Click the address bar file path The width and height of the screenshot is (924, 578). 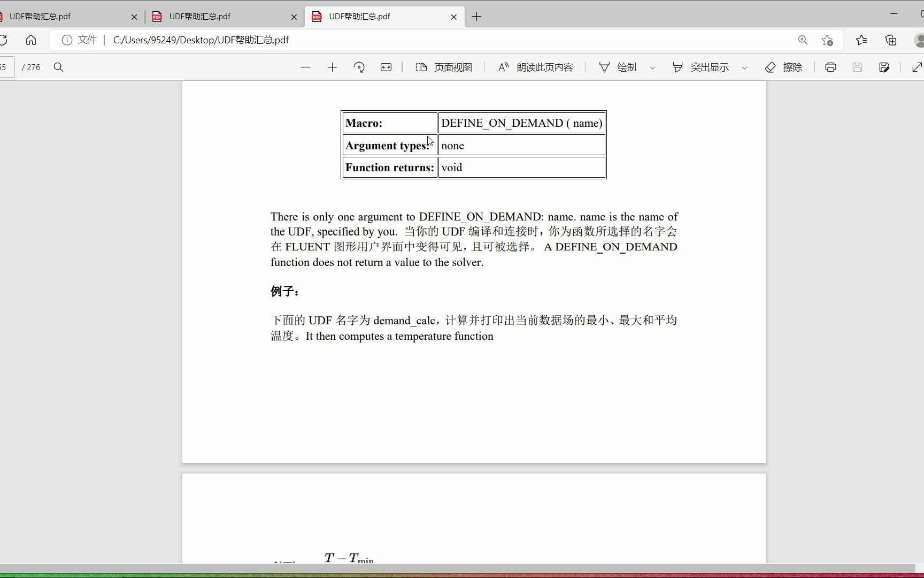pyautogui.click(x=201, y=40)
